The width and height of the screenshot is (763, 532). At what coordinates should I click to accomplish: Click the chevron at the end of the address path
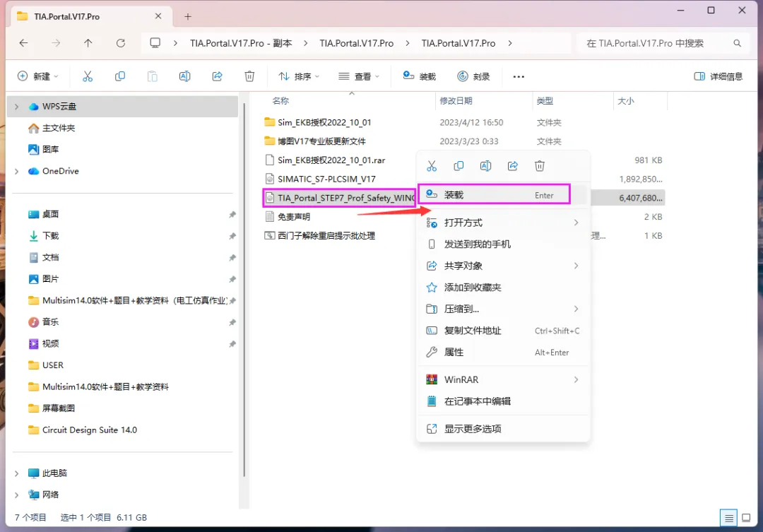coord(510,43)
